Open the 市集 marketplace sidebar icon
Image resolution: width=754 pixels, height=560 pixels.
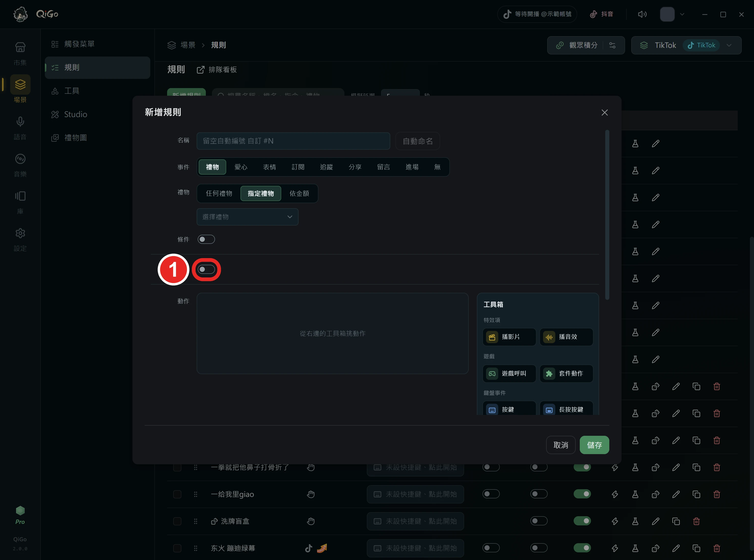[20, 47]
